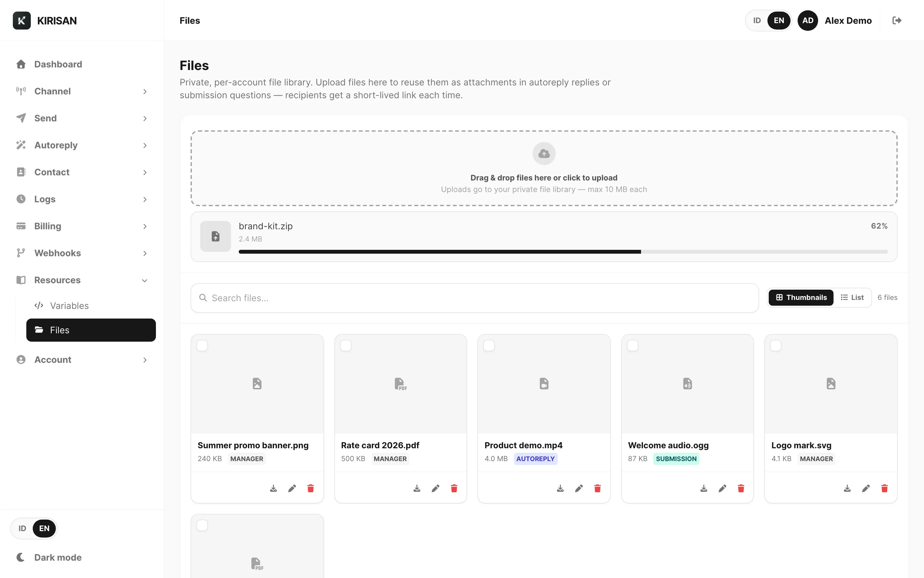Delete Logo mark.svg

click(x=884, y=488)
